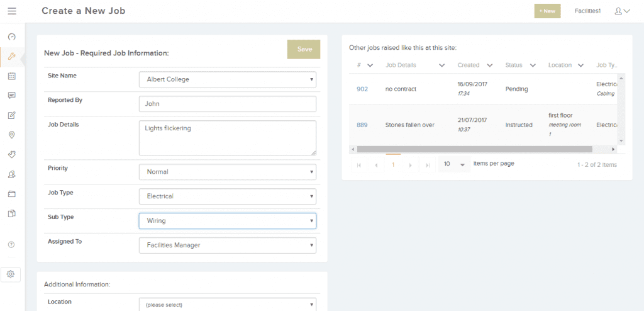Open Job Details column menu

coord(442,65)
